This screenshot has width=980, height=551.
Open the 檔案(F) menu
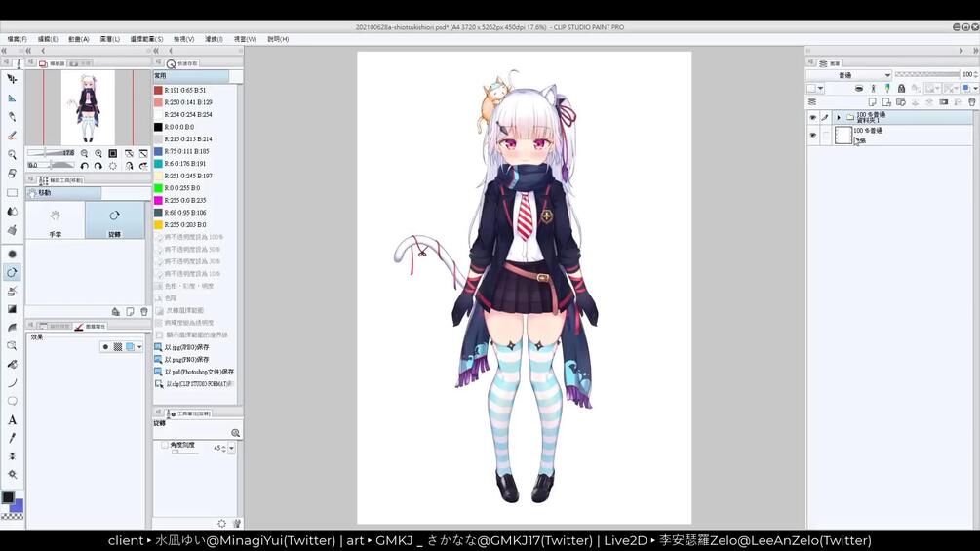point(17,39)
